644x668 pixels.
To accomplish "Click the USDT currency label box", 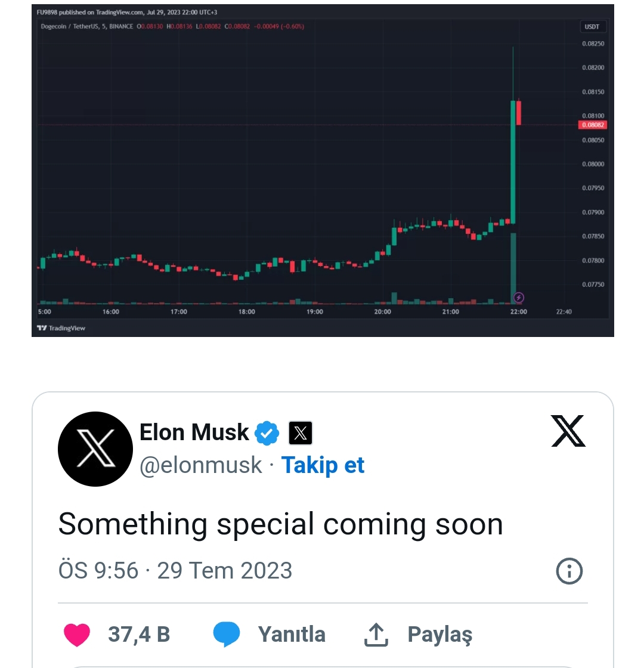I will pyautogui.click(x=592, y=26).
